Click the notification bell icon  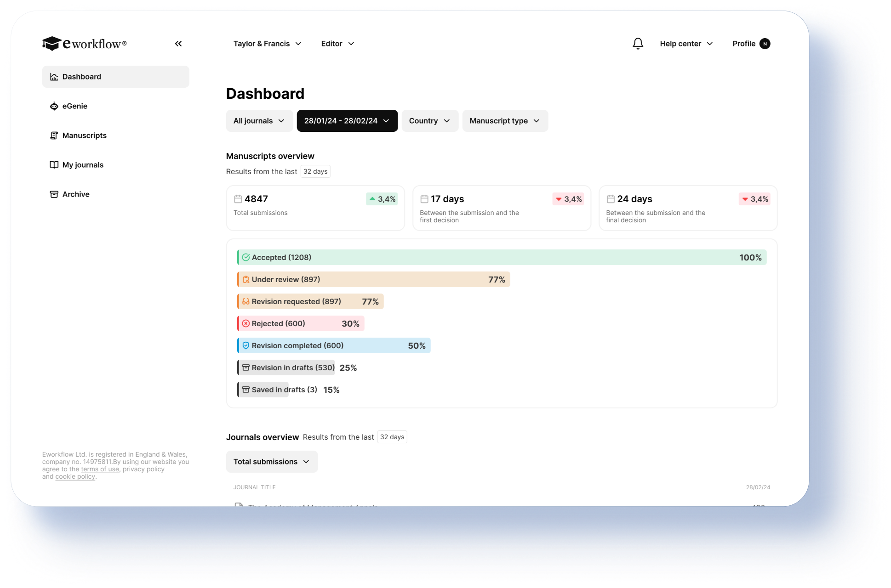click(638, 44)
